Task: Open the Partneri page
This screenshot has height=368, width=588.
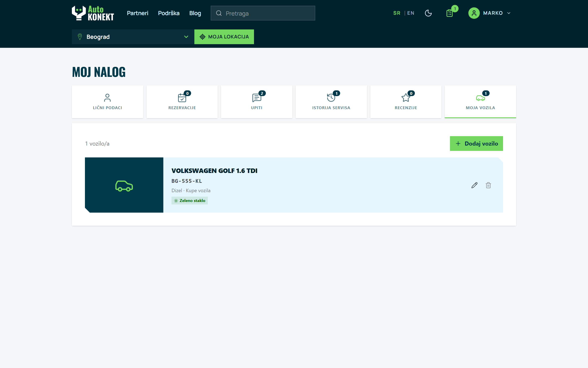Action: pos(138,13)
